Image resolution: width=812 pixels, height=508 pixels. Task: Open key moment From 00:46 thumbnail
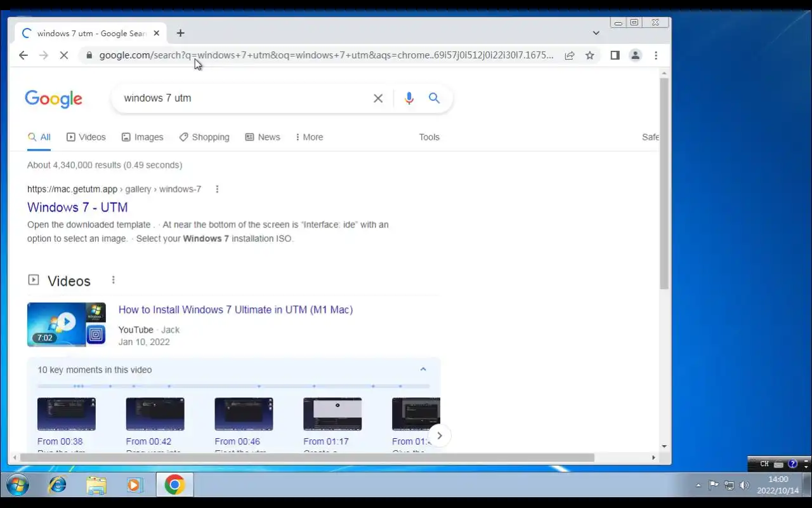point(244,414)
